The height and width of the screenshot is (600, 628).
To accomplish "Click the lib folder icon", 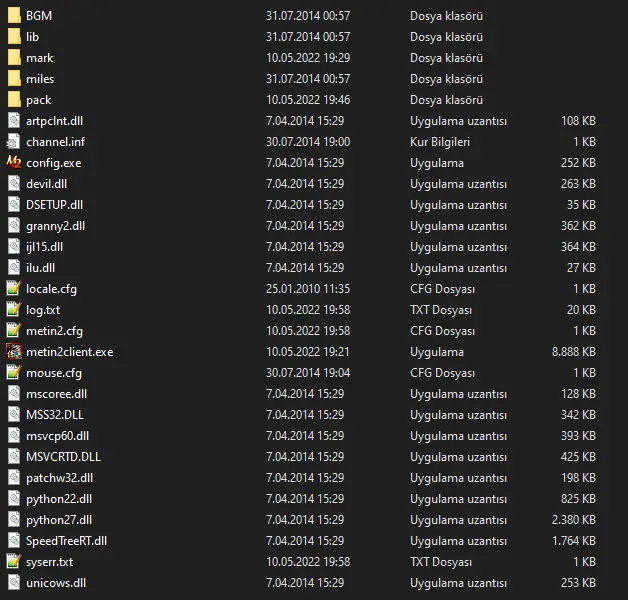I will click(x=14, y=37).
